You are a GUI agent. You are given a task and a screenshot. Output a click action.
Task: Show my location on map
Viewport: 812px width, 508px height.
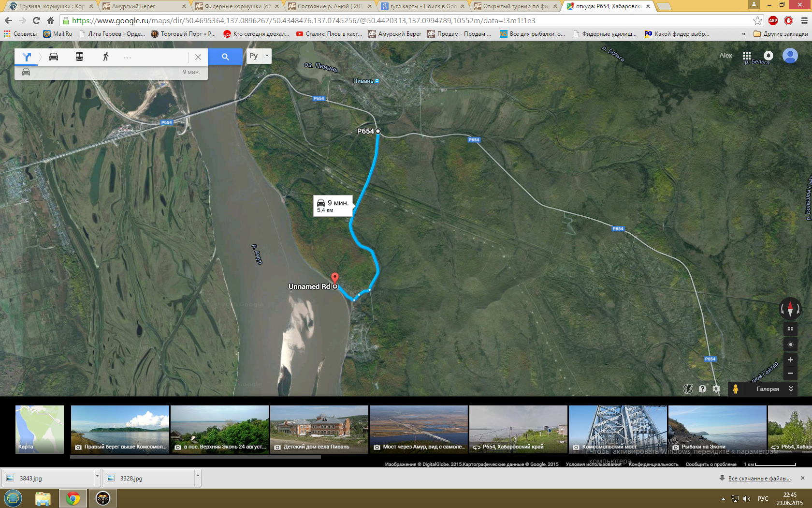tap(790, 344)
